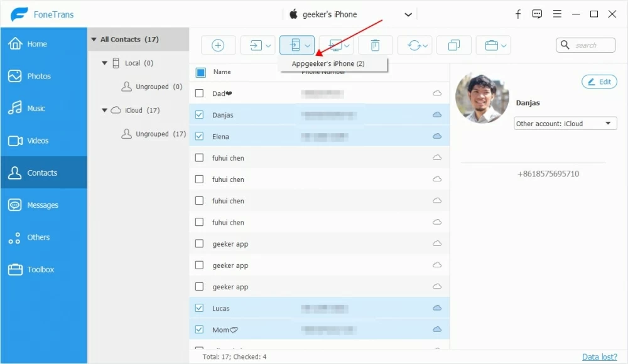Click the refresh contacts icon
Viewport: 628px width, 364px height.
414,45
